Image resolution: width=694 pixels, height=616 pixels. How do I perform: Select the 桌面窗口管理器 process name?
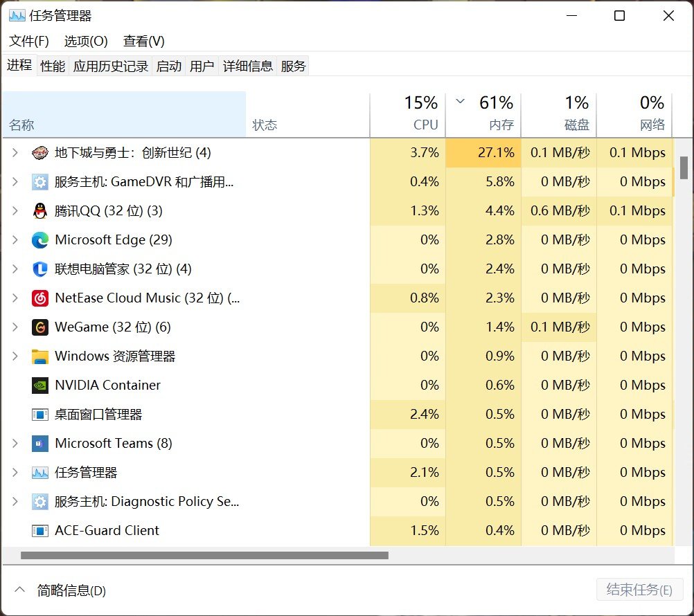[x=98, y=415]
